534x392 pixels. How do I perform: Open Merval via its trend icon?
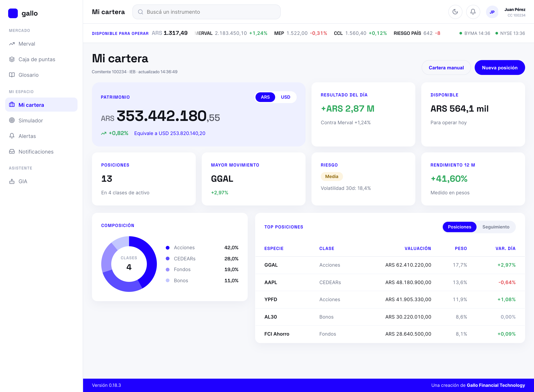point(12,44)
